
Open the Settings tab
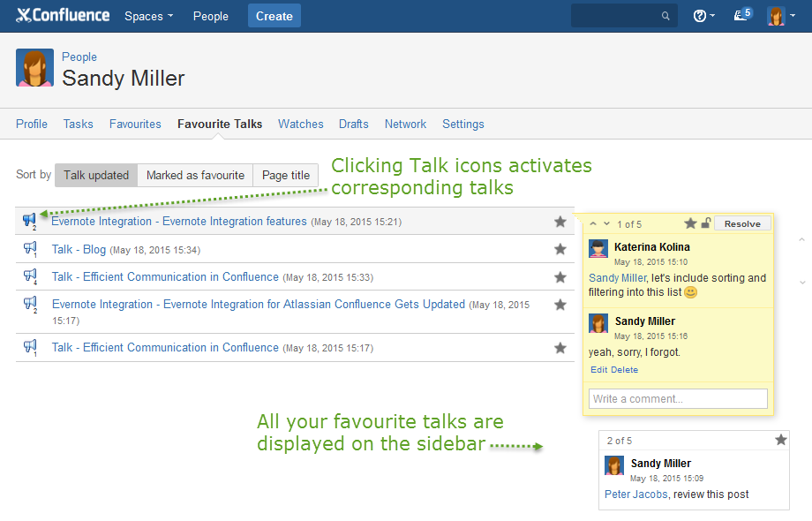tap(462, 125)
